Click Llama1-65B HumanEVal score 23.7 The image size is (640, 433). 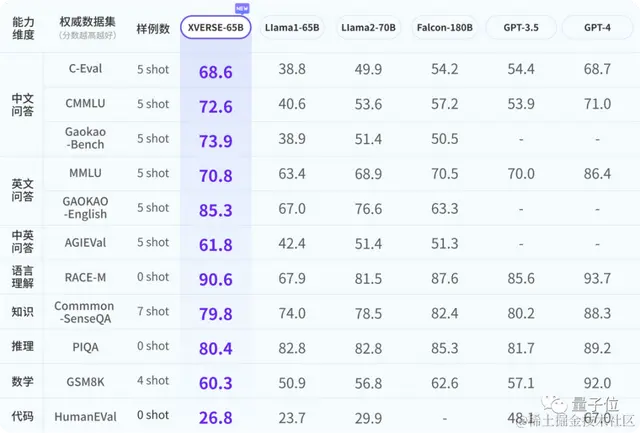(x=292, y=418)
